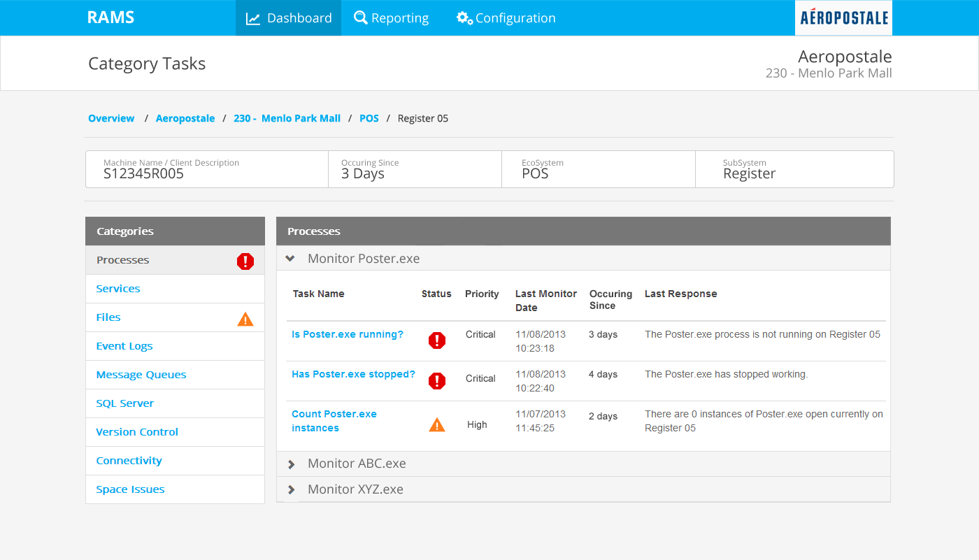The image size is (979, 560).
Task: Open the Reporting tab
Action: tap(392, 18)
